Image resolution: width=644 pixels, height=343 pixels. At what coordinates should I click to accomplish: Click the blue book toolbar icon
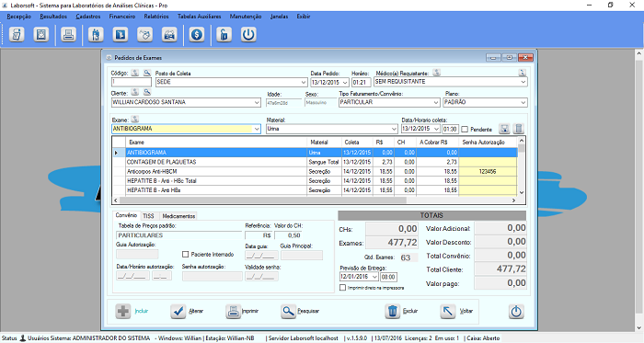point(121,34)
